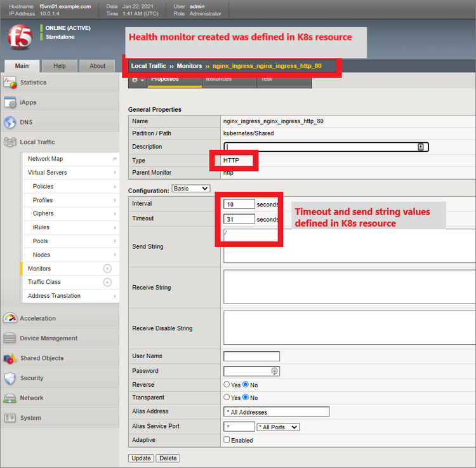Select Transparent No radio button
Viewport: 476px width, 468px height.
click(x=246, y=398)
